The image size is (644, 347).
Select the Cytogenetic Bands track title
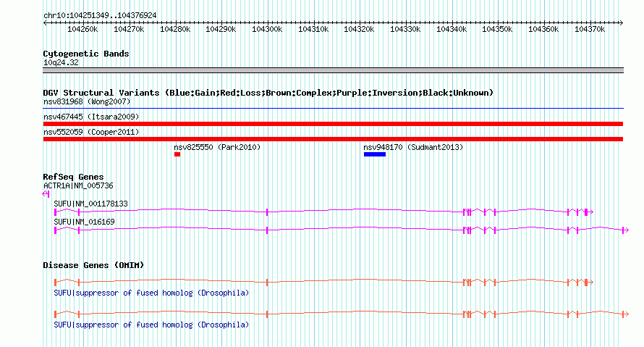coord(86,54)
